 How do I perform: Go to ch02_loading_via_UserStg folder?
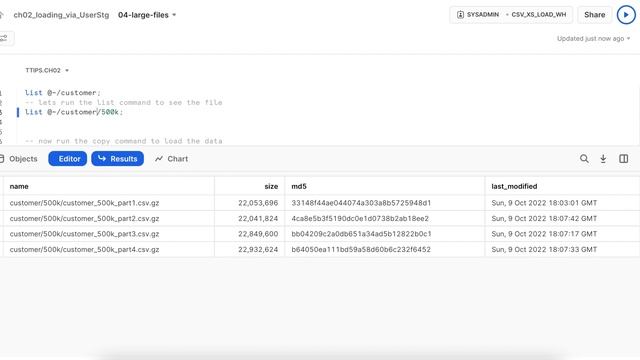point(61,15)
